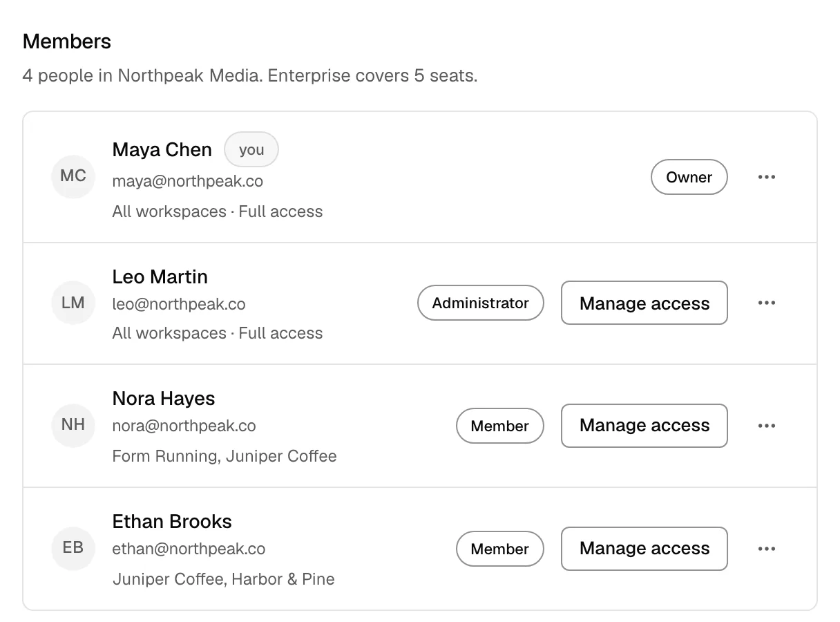The image size is (840, 622).
Task: Click the LM avatar for Leo Martin
Action: (73, 303)
